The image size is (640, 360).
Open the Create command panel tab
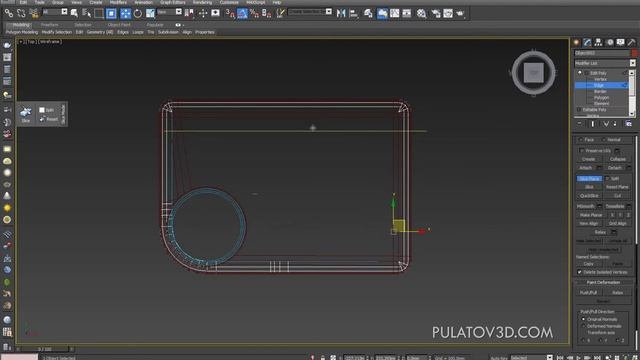coord(576,42)
